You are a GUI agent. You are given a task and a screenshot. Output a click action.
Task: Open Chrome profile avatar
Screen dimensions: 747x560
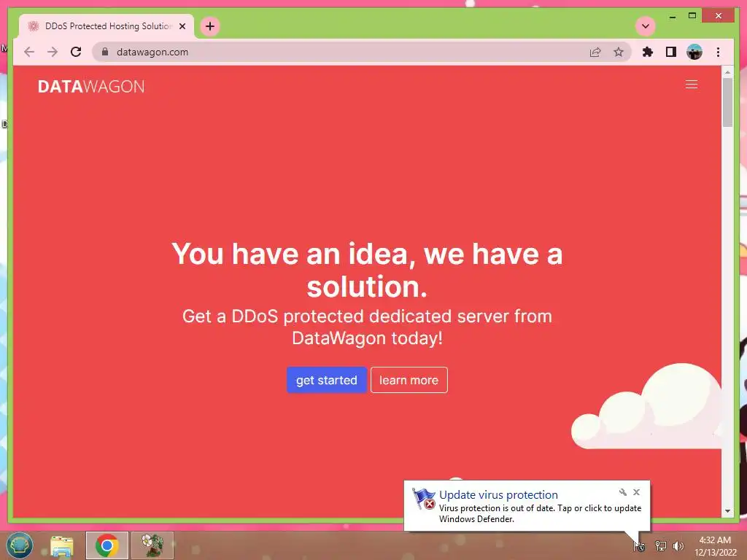pos(694,52)
